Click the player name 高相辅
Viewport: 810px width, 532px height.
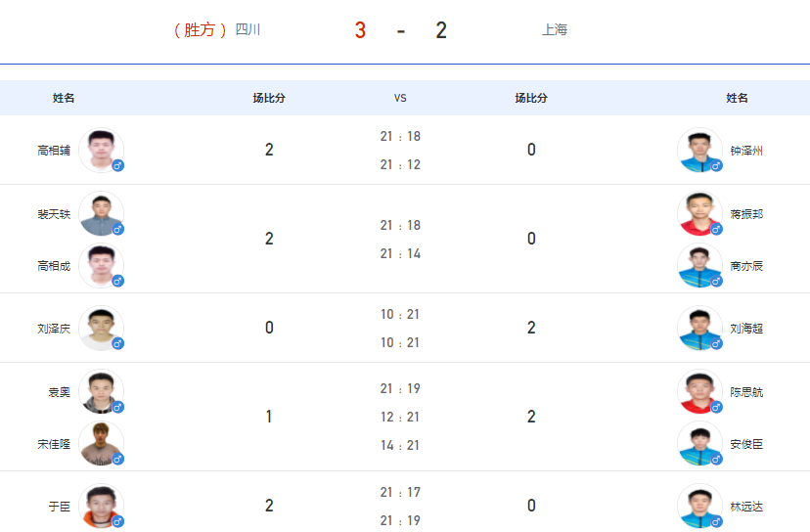[x=54, y=151]
